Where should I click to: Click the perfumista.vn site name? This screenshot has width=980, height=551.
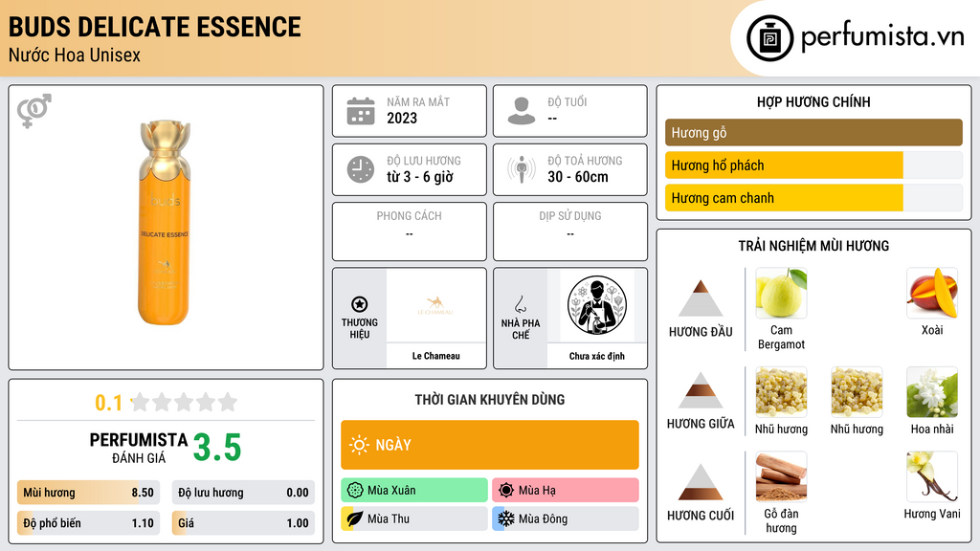point(882,37)
